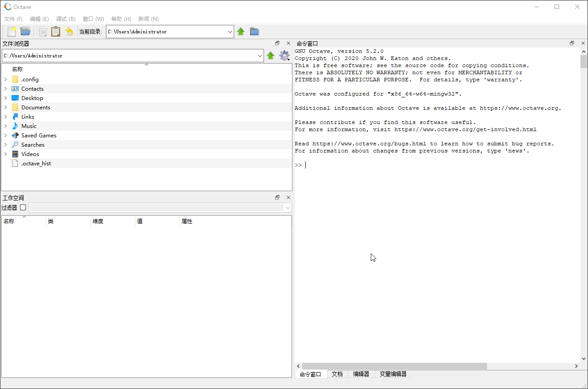Expand the Desktop folder tree node
Image resolution: width=588 pixels, height=389 pixels.
coord(5,98)
